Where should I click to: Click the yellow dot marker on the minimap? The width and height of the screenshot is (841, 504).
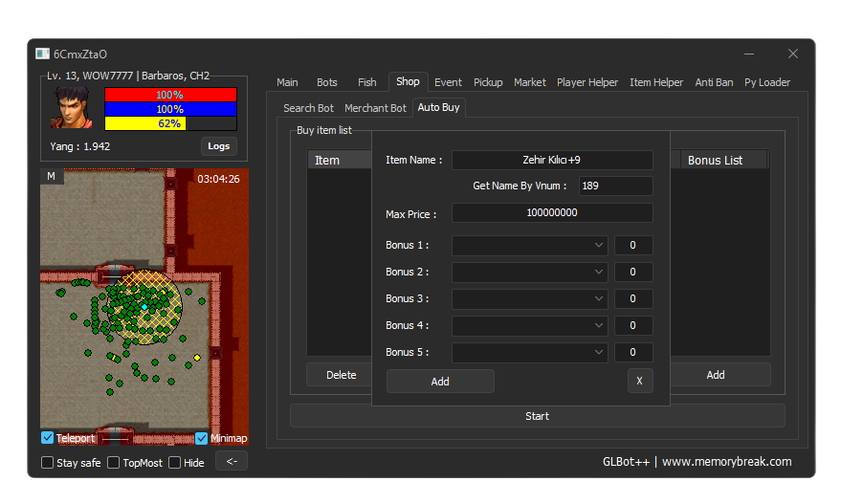click(x=197, y=358)
